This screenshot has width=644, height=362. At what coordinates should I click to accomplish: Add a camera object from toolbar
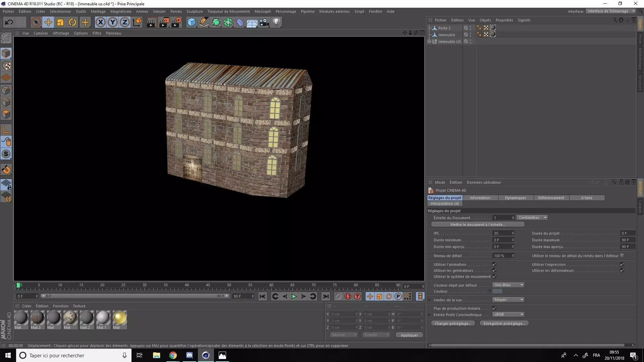point(264,22)
